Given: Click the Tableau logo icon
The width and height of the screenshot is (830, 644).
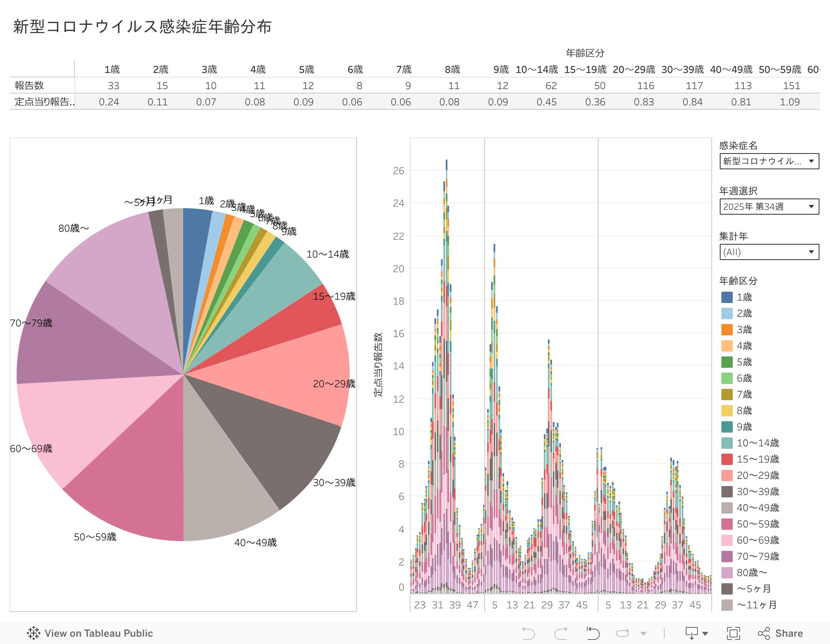Looking at the screenshot, I should (34, 633).
